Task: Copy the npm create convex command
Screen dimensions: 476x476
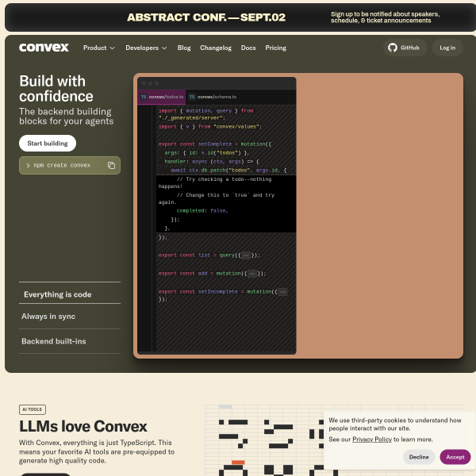Action: click(111, 165)
